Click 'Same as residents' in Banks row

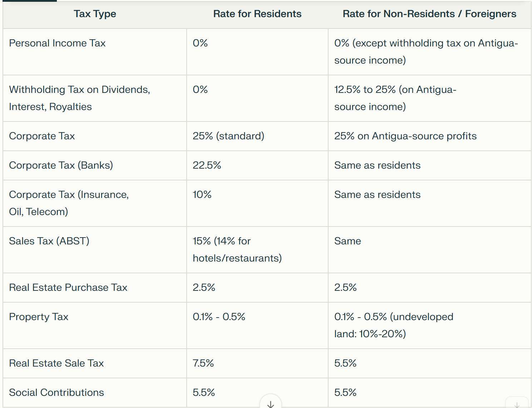[x=377, y=165]
